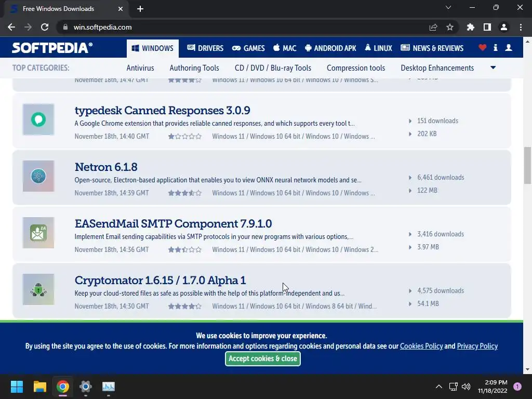Click Accept cookies & close button
This screenshot has height=399, width=532.
click(262, 358)
